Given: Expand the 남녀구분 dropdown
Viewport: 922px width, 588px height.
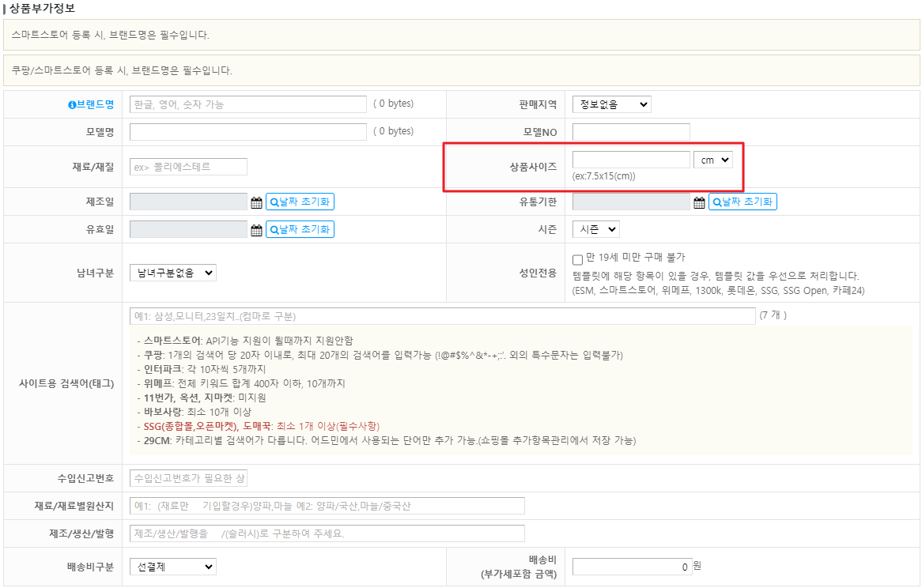Looking at the screenshot, I should coord(172,273).
